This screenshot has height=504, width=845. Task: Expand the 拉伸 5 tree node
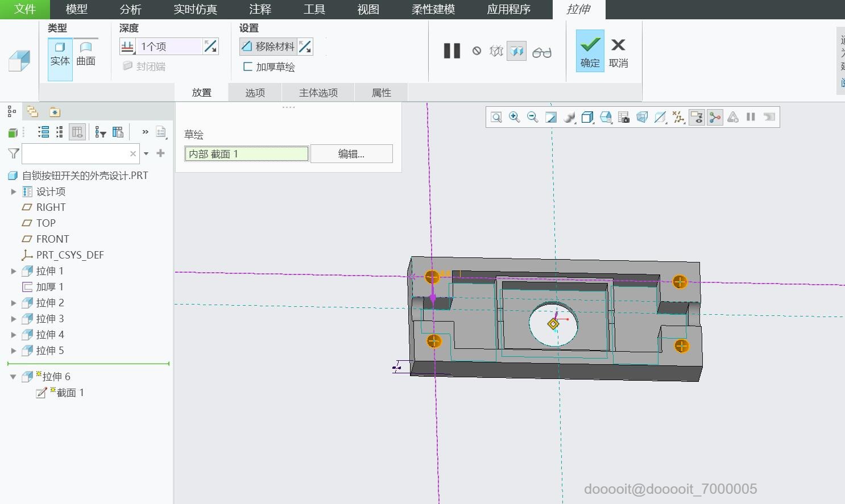pos(14,351)
